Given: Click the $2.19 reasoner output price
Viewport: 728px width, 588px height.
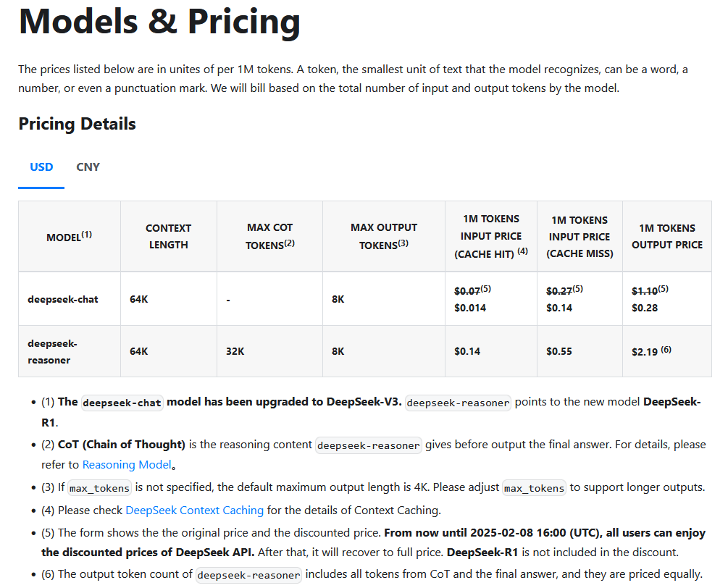Looking at the screenshot, I should click(645, 352).
